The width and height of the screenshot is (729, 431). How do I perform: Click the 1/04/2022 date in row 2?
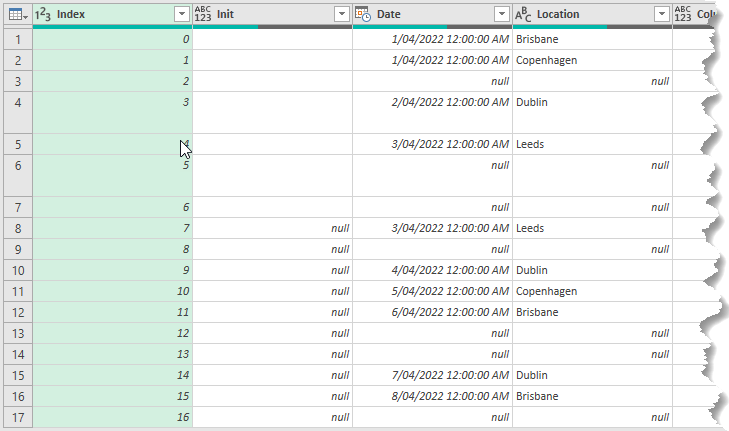tap(432, 60)
